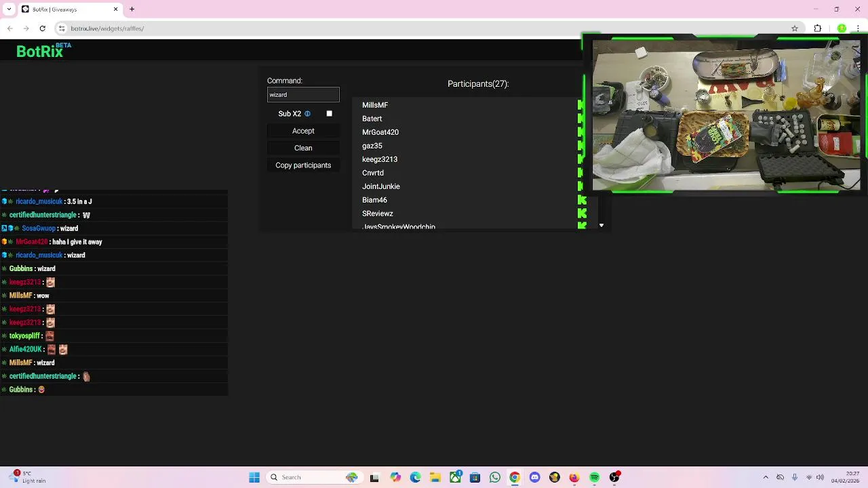Select participant MrGoat420 in the list
868x488 pixels.
[380, 132]
